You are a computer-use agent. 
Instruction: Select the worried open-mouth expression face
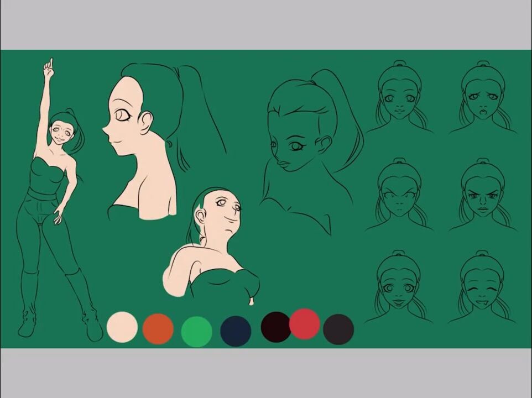coord(482,101)
